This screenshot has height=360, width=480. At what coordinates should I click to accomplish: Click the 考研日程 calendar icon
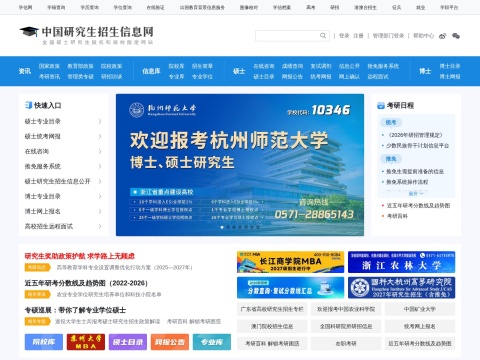coord(381,105)
